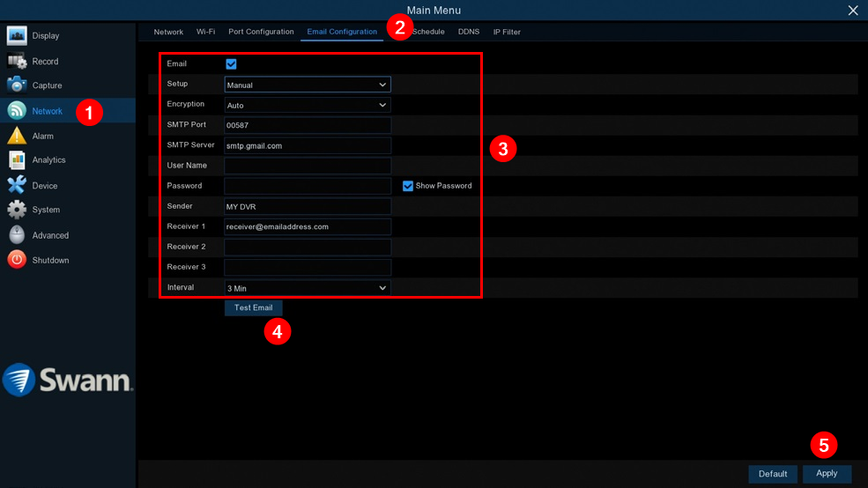Click the Apply button
Viewport: 868px width, 488px height.
[827, 474]
